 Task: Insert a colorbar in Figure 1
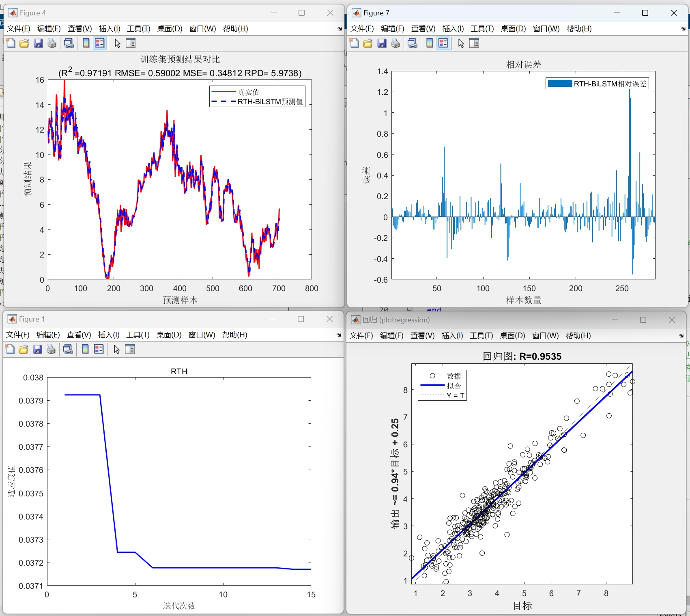(x=85, y=349)
